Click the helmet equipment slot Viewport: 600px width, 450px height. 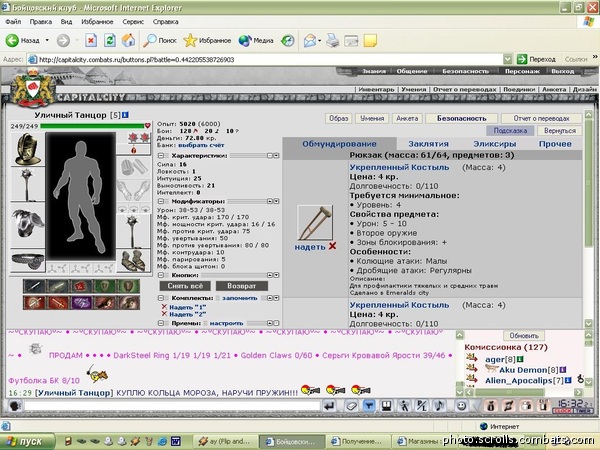28,149
